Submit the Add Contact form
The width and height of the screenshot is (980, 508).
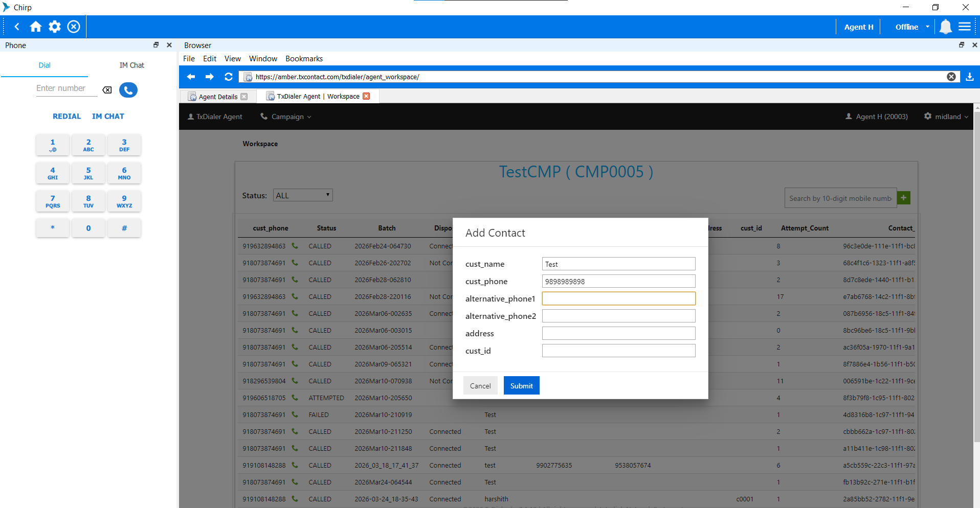tap(521, 386)
